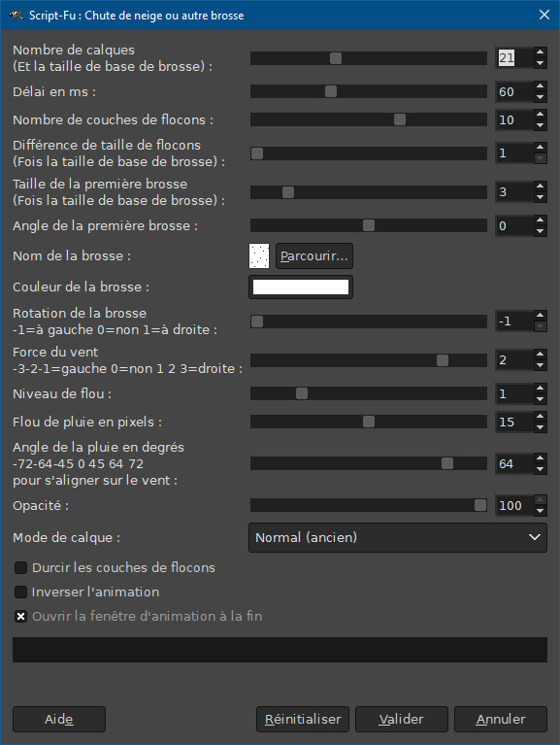This screenshot has width=560, height=745.
Task: Check Inverser l'animation option
Action: [21, 592]
